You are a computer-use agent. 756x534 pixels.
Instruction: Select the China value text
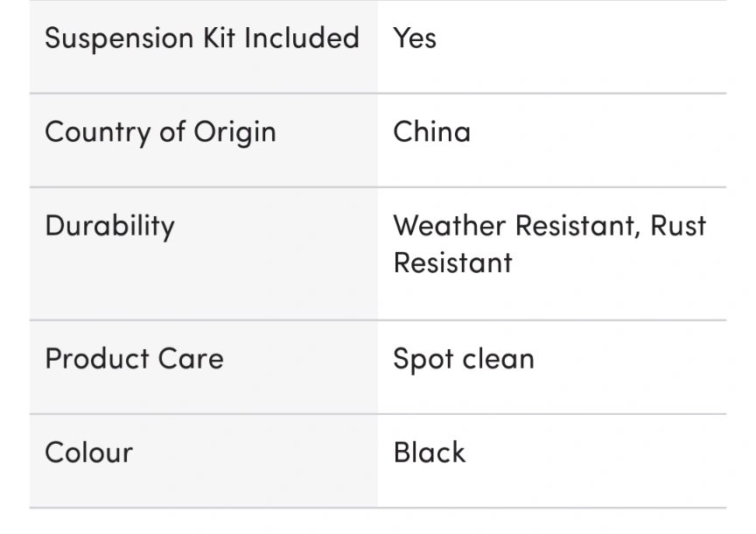432,131
